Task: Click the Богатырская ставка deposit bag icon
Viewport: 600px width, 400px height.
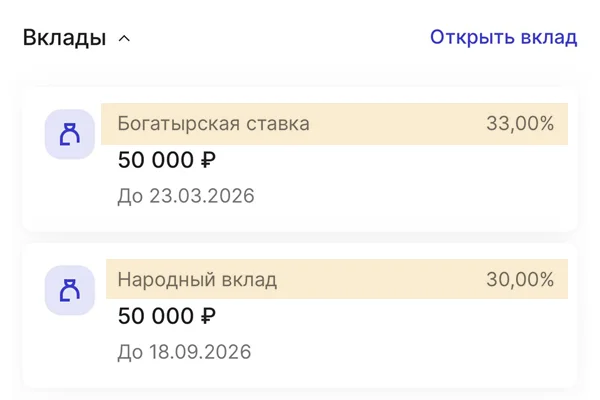Action: (69, 134)
